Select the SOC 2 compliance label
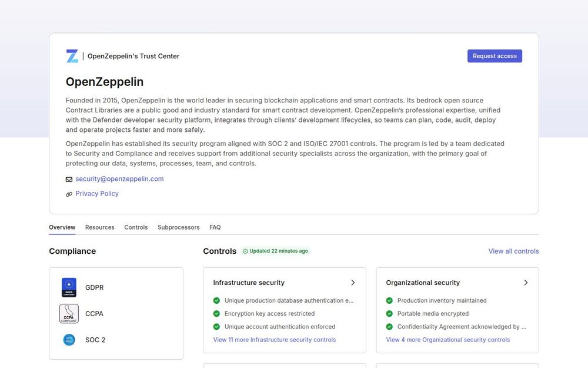The image size is (588, 368). (x=95, y=340)
